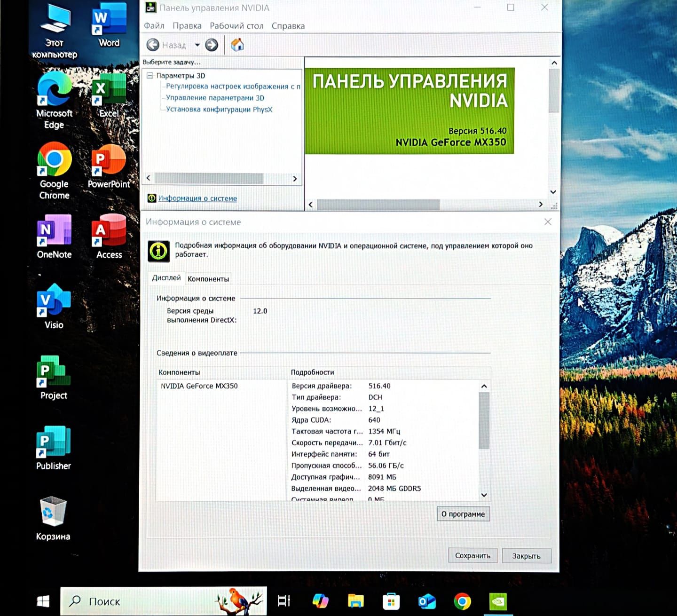Click the Закрыть button

(526, 556)
